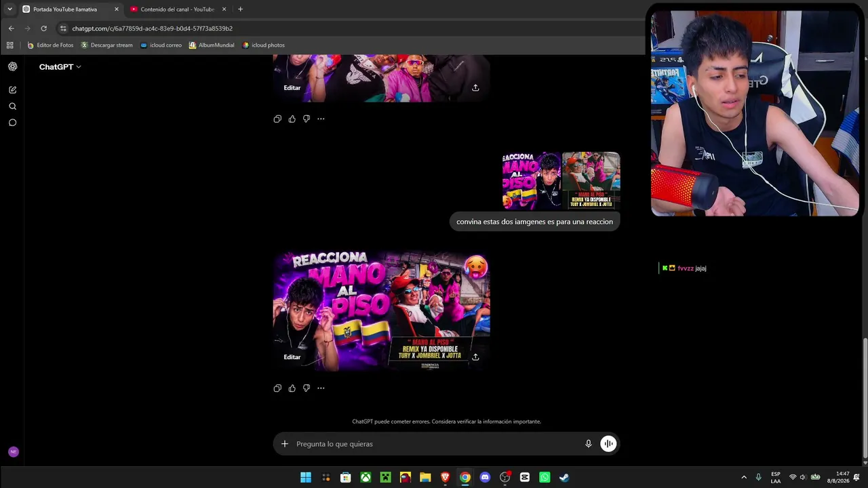Start a new chat with the pencil icon
The image size is (868, 488).
point(12,89)
